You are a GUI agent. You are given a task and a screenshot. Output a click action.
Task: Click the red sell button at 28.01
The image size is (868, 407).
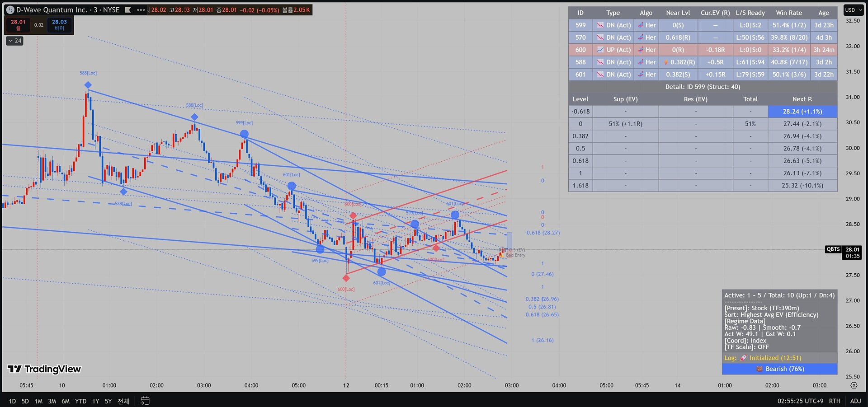[x=18, y=24]
